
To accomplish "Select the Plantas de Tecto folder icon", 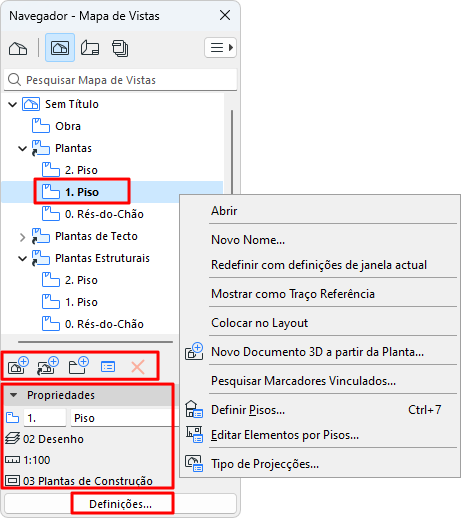I will point(41,236).
